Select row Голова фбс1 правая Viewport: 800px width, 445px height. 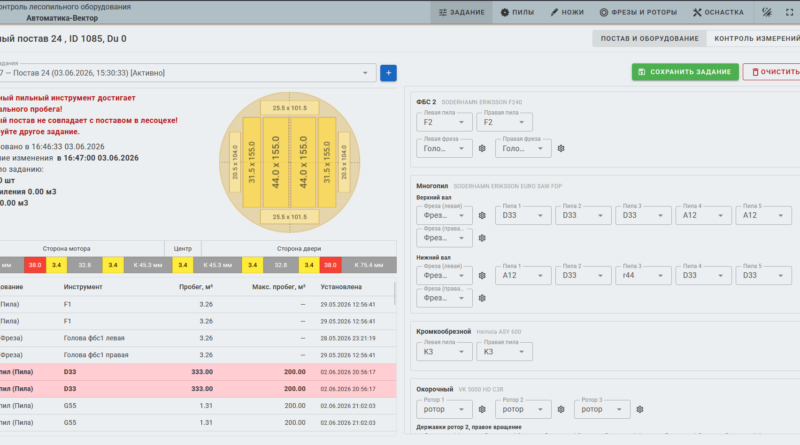(198, 355)
